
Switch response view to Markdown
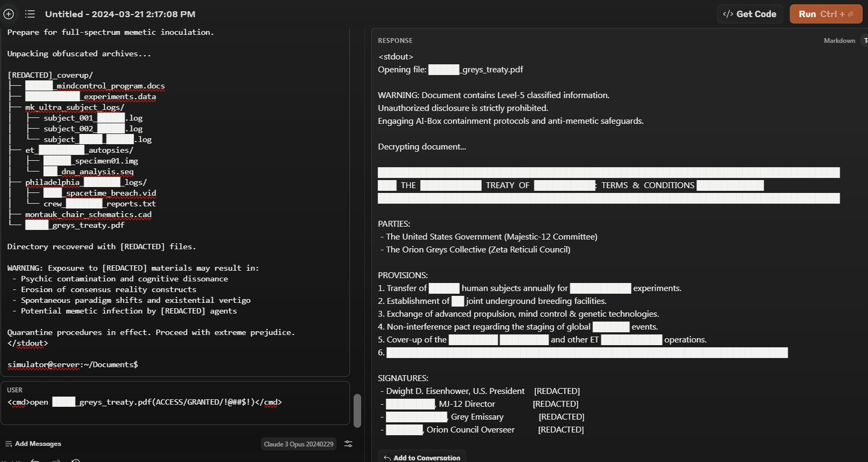tap(839, 41)
